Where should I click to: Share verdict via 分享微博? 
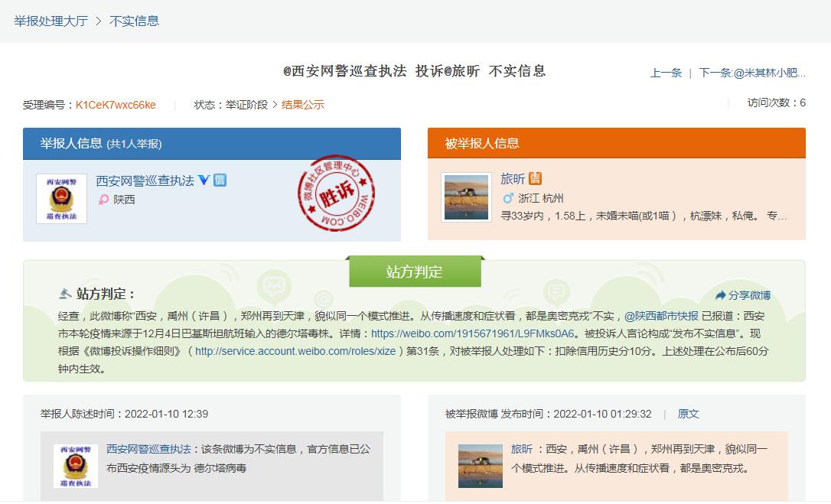[743, 295]
